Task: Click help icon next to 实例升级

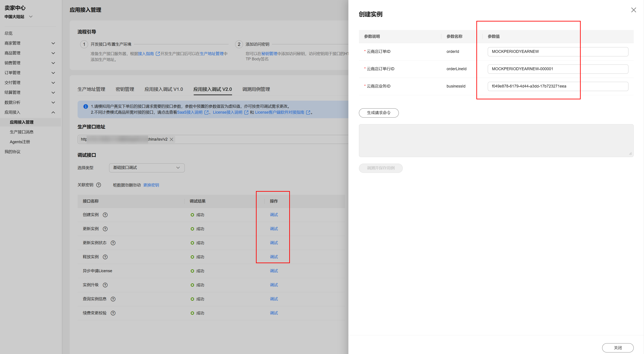Action: (x=105, y=285)
